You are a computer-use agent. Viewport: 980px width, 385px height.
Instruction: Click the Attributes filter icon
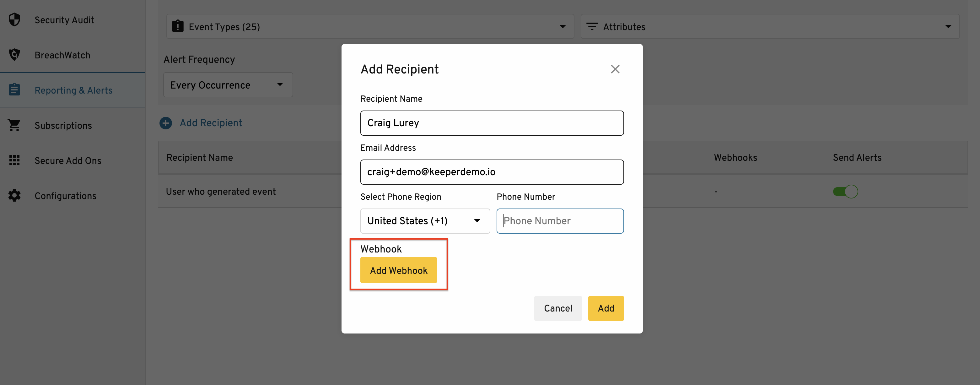(x=592, y=26)
